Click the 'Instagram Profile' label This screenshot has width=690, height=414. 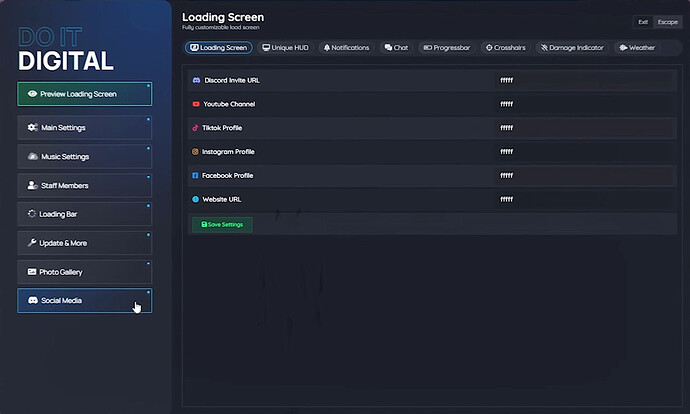pyautogui.click(x=228, y=151)
